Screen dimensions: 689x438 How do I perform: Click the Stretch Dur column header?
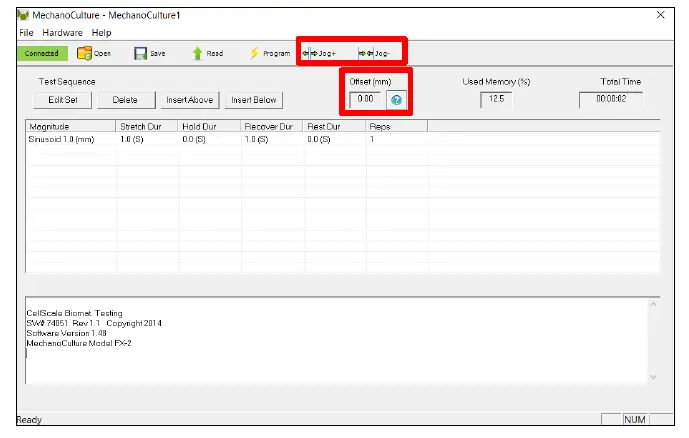click(x=147, y=127)
